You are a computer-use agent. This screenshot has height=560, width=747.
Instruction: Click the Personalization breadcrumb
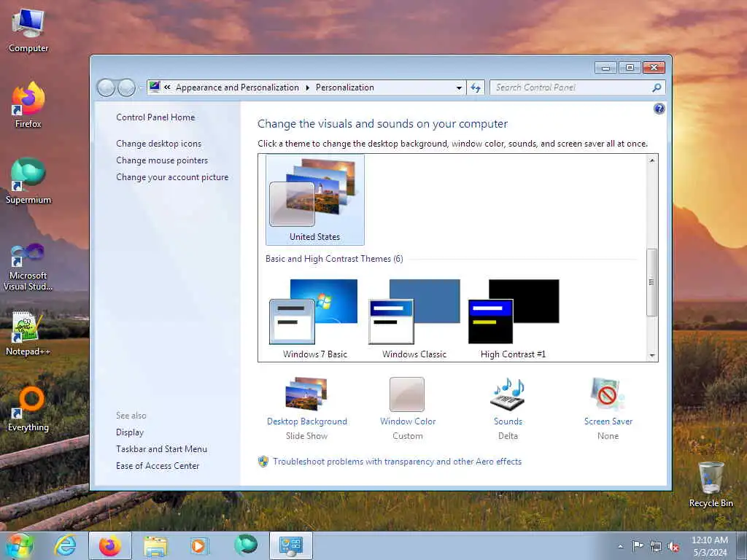[x=344, y=87]
